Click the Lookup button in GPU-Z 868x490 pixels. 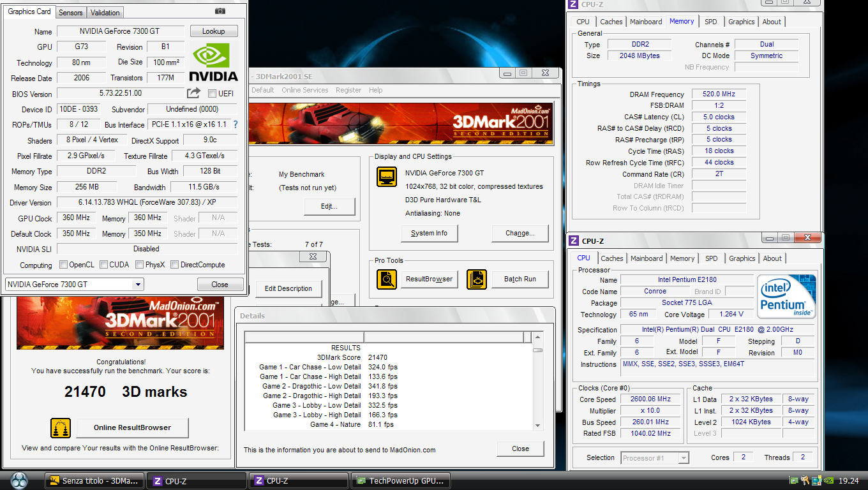(214, 31)
